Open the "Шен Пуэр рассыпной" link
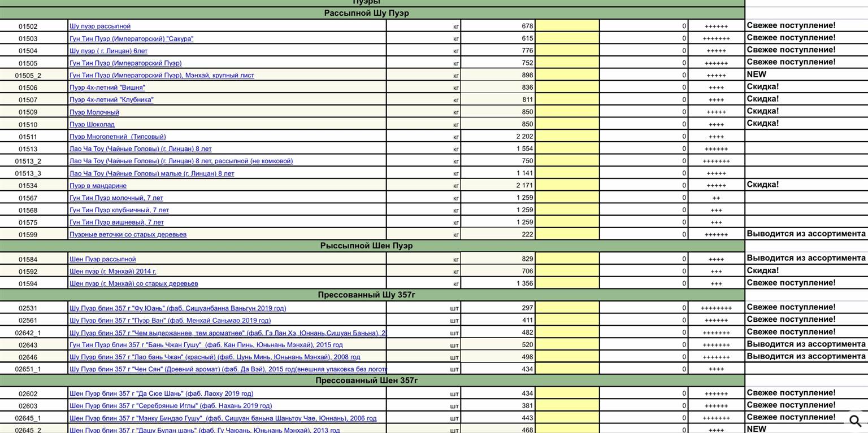 point(103,260)
